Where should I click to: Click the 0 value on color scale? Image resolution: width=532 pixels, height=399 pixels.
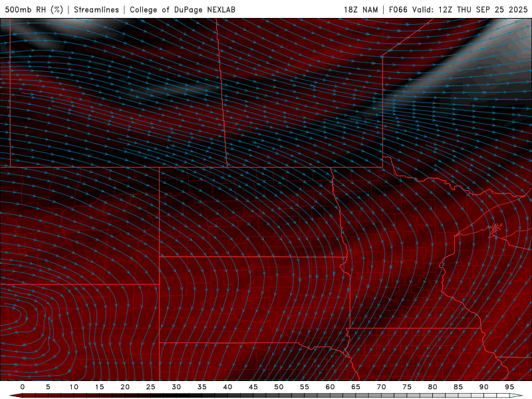(x=23, y=387)
